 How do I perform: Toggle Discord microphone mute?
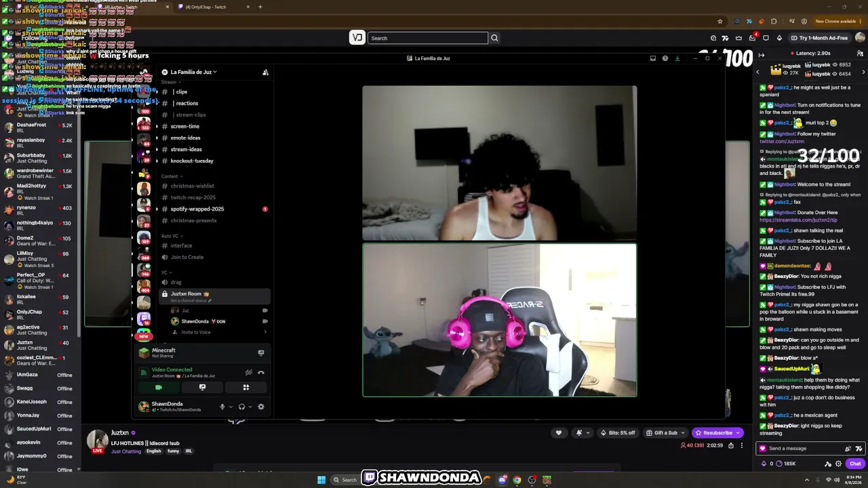(x=222, y=407)
